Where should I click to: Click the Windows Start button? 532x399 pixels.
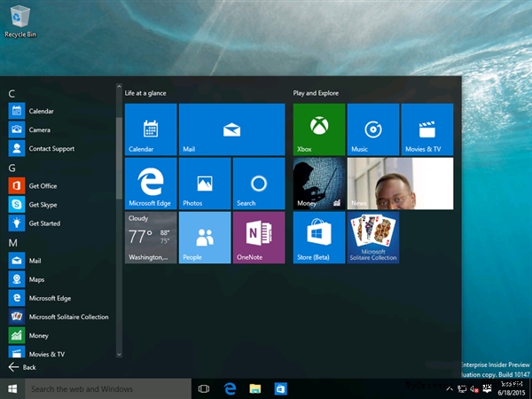pos(12,389)
